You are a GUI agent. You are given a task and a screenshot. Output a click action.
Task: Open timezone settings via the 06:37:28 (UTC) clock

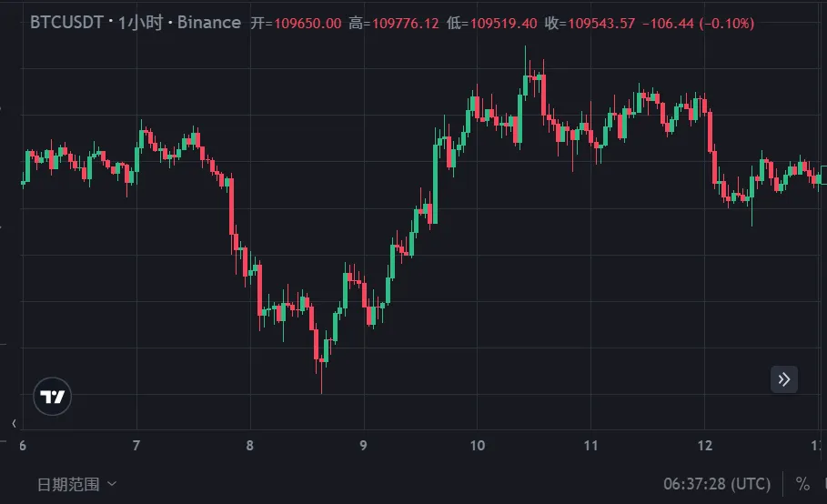[717, 483]
